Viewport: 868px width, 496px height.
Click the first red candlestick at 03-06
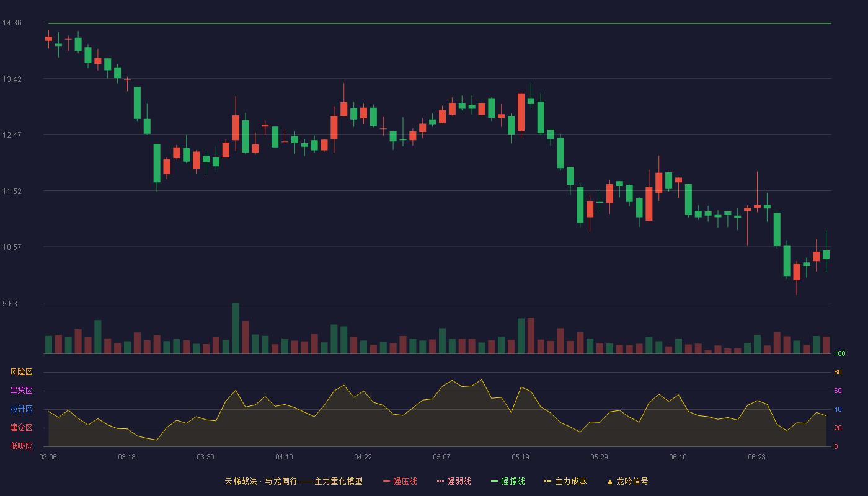48,38
